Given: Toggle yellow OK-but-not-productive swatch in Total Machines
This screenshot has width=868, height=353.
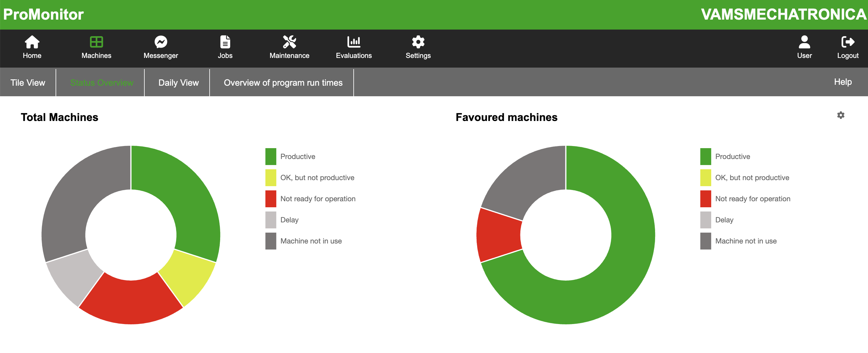Looking at the screenshot, I should (271, 178).
